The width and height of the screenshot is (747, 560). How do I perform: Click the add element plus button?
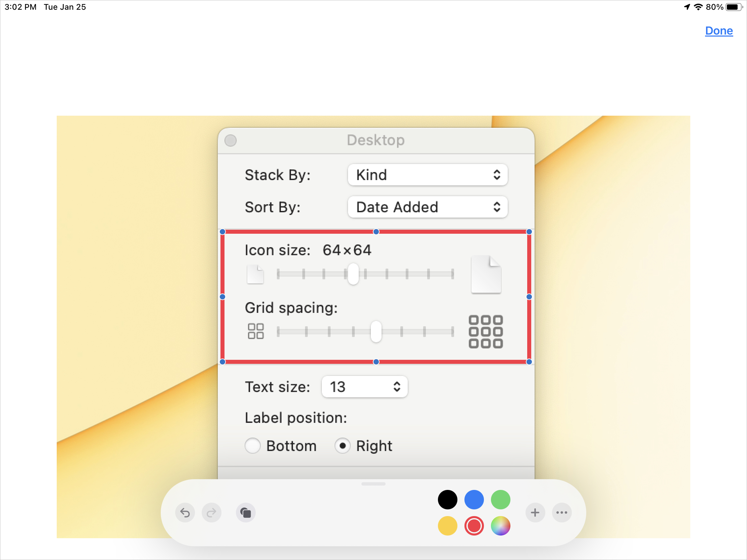pos(535,512)
